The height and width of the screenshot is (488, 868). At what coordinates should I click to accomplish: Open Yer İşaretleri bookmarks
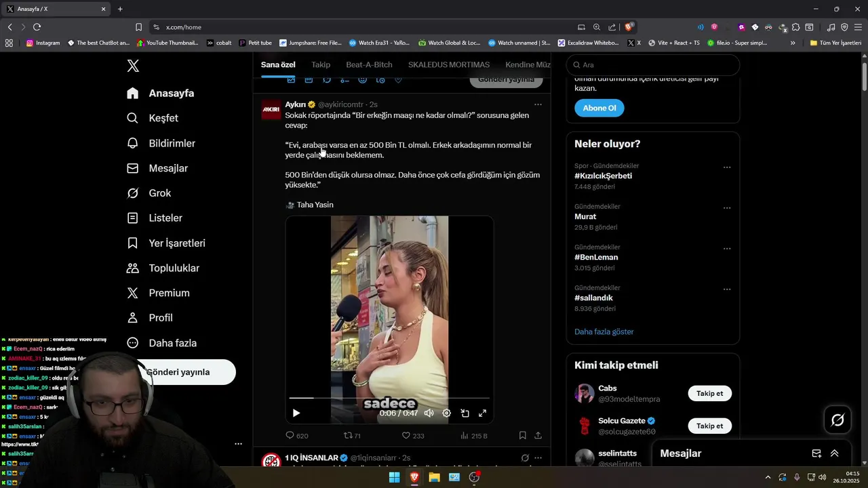[x=166, y=243]
